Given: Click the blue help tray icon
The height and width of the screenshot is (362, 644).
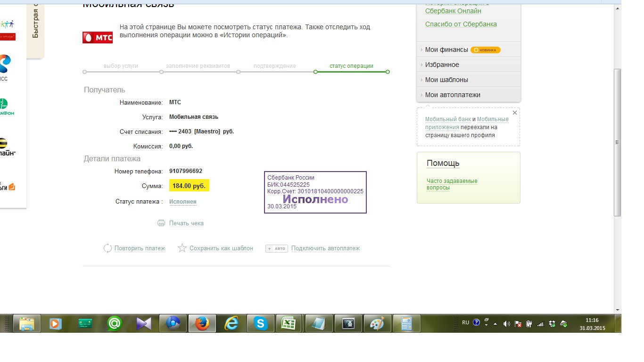Looking at the screenshot, I should point(476,323).
